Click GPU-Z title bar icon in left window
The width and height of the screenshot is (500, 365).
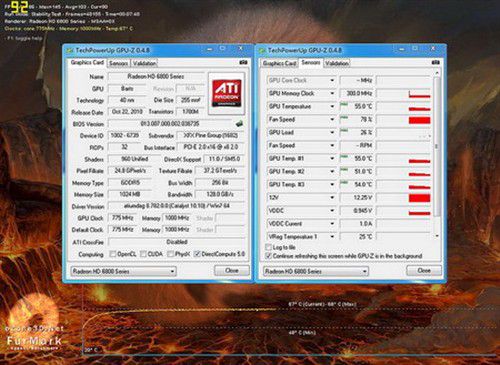tap(70, 50)
